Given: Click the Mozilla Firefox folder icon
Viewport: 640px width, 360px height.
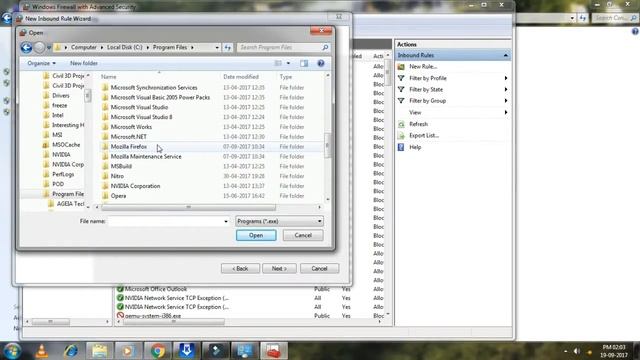Looking at the screenshot, I should tap(105, 147).
